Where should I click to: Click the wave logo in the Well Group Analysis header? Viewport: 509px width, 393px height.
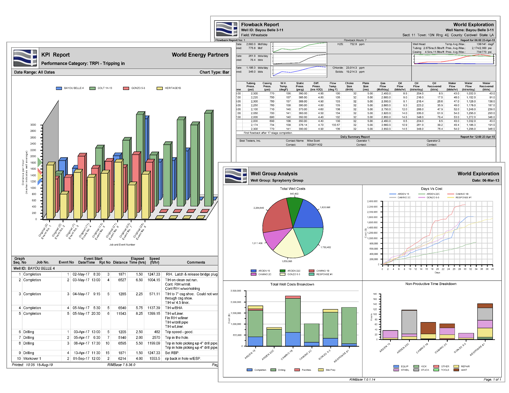pos(236,175)
